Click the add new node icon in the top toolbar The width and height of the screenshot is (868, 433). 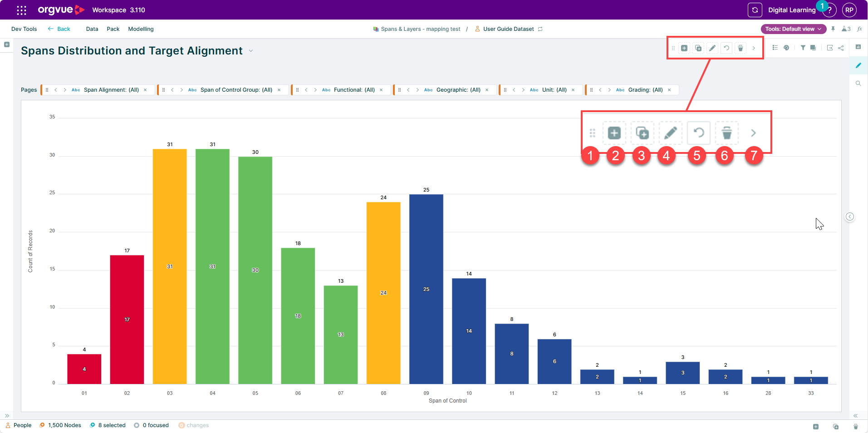tap(684, 48)
